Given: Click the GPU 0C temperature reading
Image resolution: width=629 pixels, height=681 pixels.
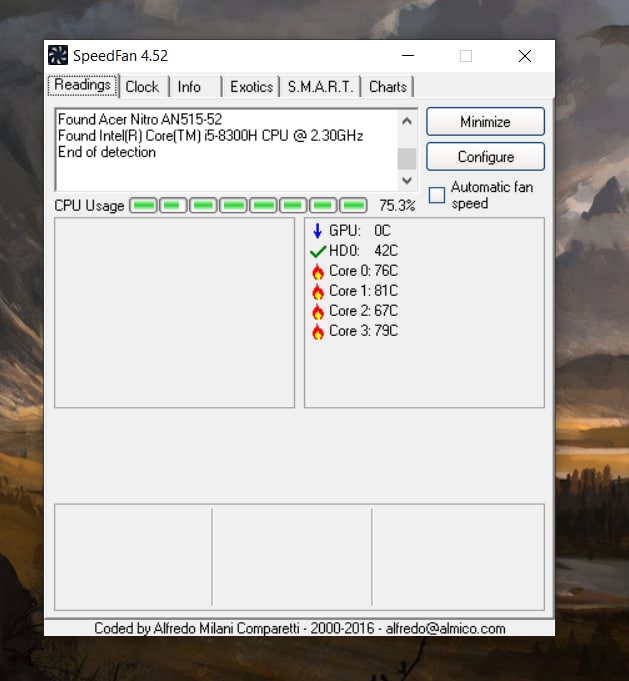Looking at the screenshot, I should pyautogui.click(x=360, y=231).
